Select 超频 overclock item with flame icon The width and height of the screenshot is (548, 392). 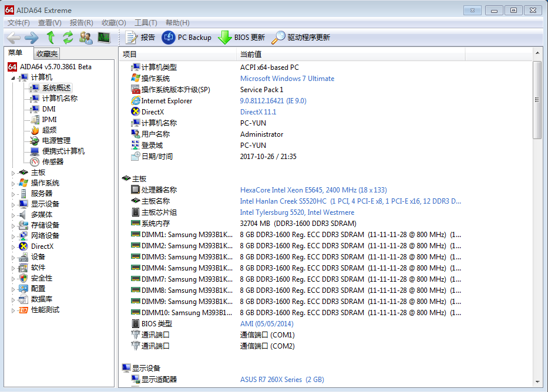tap(49, 130)
